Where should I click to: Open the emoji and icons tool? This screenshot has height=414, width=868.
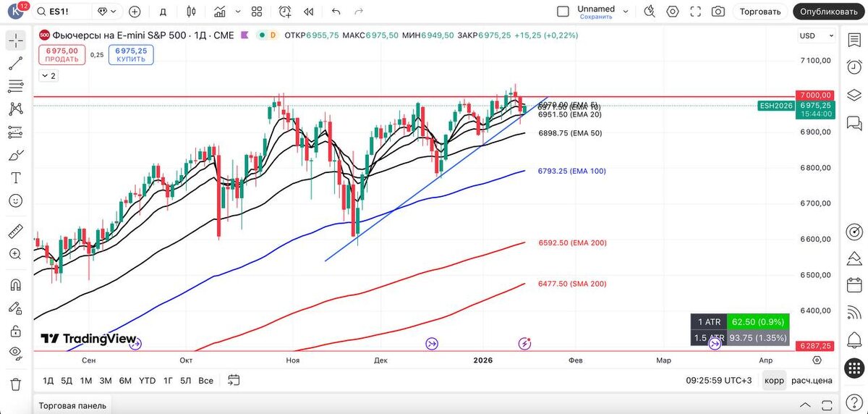pos(15,200)
